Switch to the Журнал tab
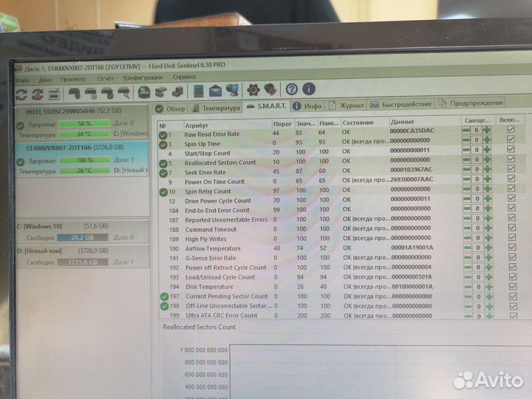The height and width of the screenshot is (399, 532). (x=347, y=106)
